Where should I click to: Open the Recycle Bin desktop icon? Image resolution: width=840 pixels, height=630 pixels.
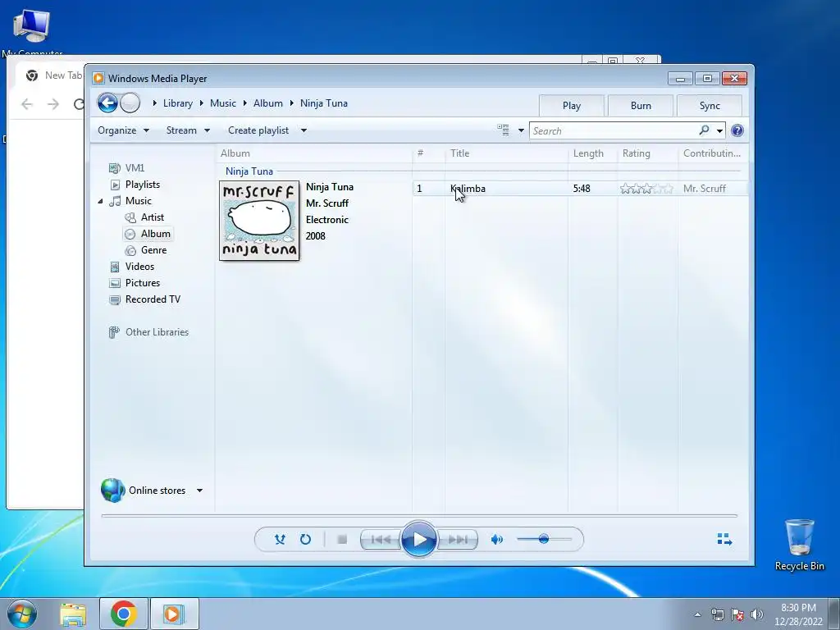point(799,545)
